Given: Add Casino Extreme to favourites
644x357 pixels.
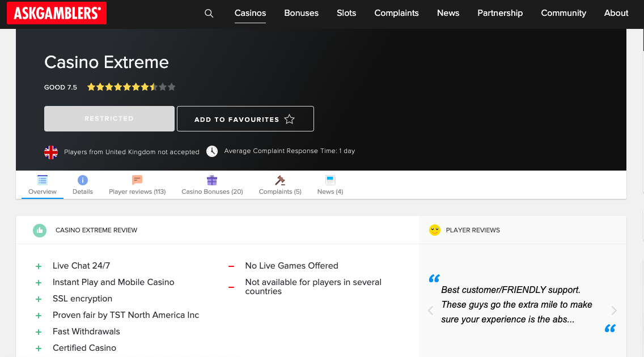Looking at the screenshot, I should [245, 119].
